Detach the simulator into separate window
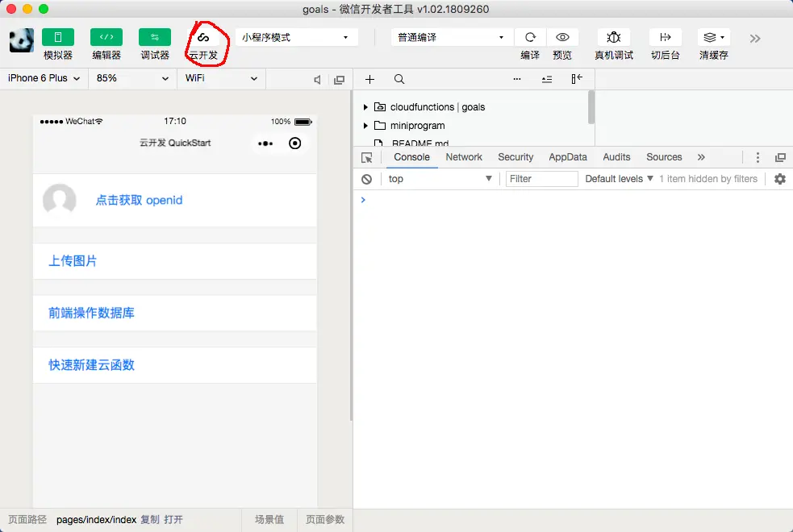The width and height of the screenshot is (793, 532). (x=340, y=80)
